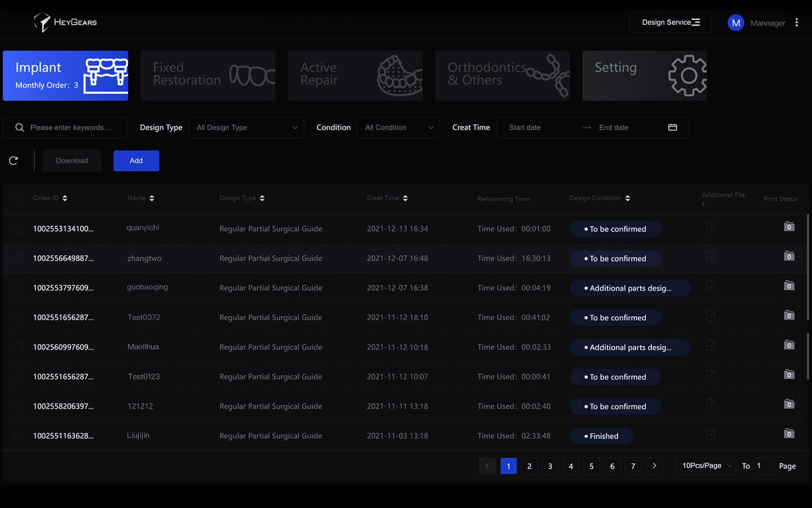Viewport: 812px width, 508px height.
Task: Sort by Order ID column arrows
Action: point(65,198)
